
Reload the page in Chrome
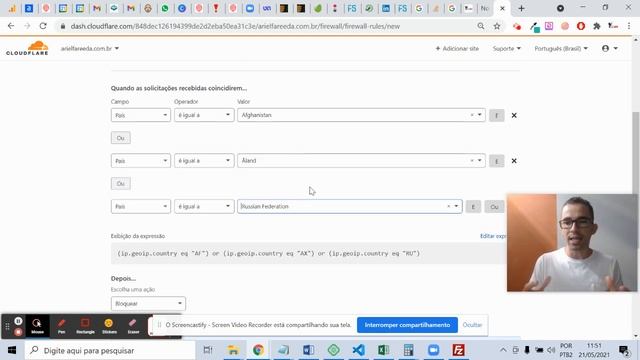click(43, 26)
